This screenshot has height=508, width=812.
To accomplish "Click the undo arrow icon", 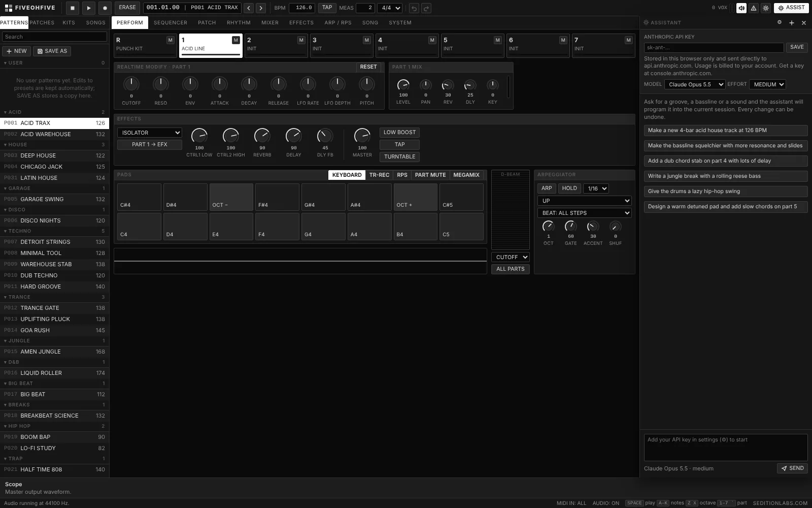I will tap(414, 8).
